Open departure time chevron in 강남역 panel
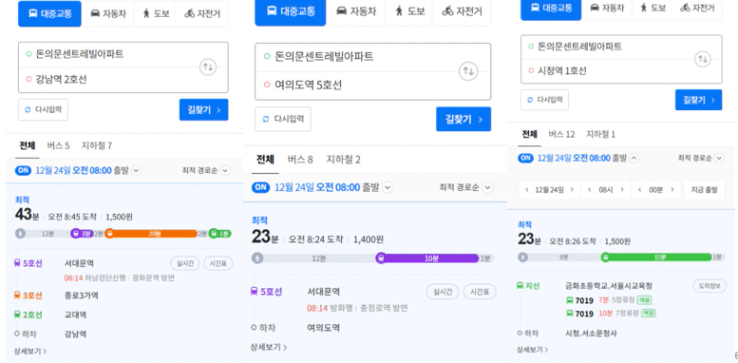The height and width of the screenshot is (363, 738). 136,170
